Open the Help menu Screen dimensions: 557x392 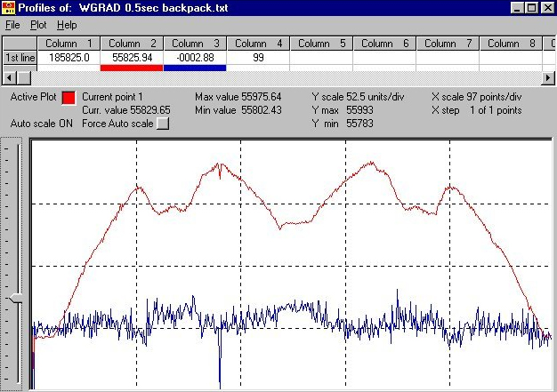pos(67,25)
